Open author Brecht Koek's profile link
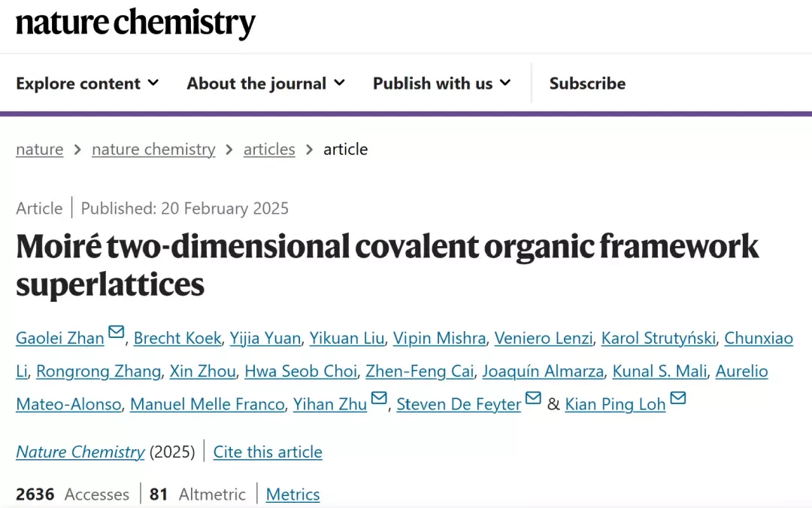 177,339
